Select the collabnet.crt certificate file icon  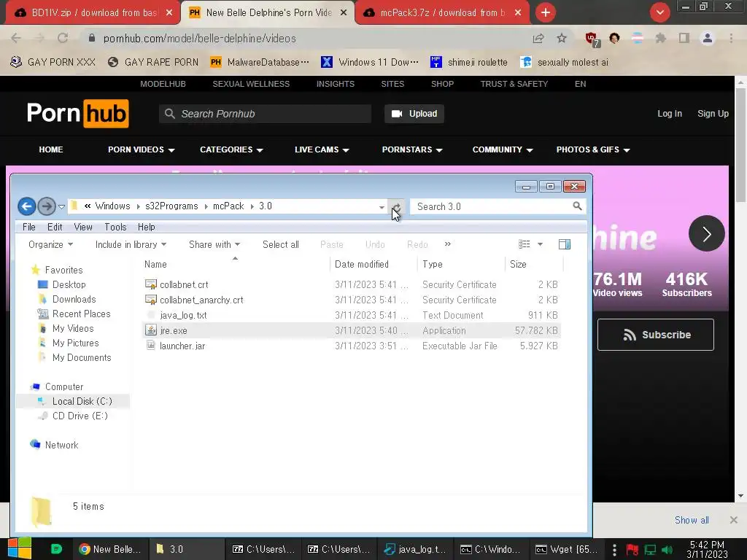tap(150, 284)
